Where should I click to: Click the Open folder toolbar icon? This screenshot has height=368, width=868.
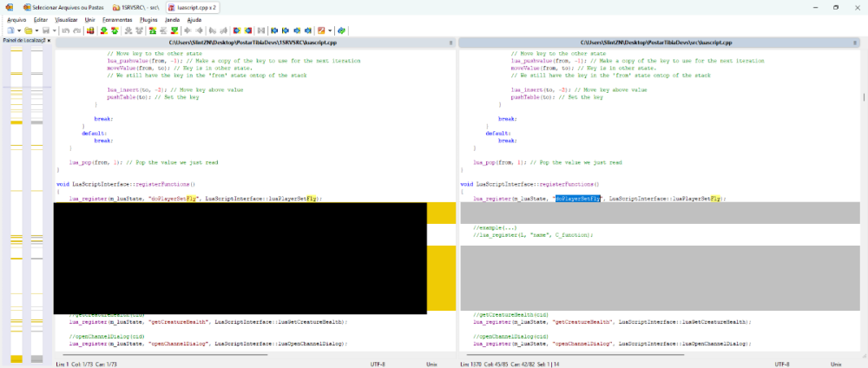point(28,30)
